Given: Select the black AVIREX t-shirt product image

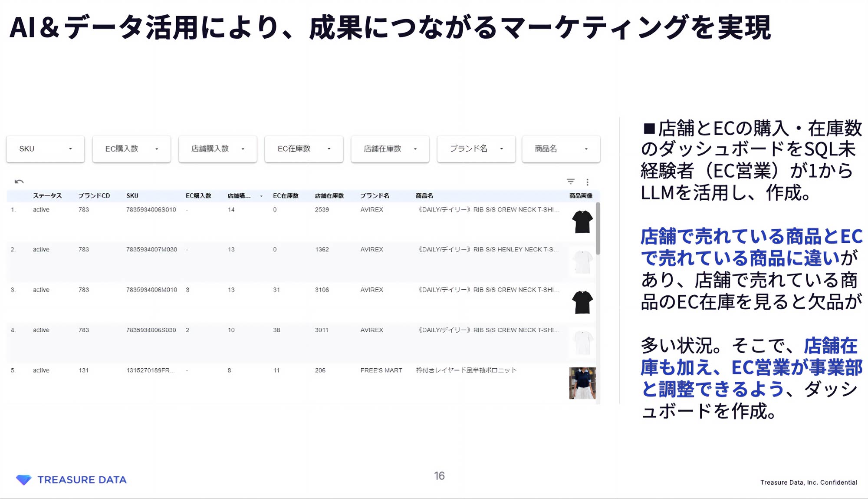Looking at the screenshot, I should click(x=582, y=221).
